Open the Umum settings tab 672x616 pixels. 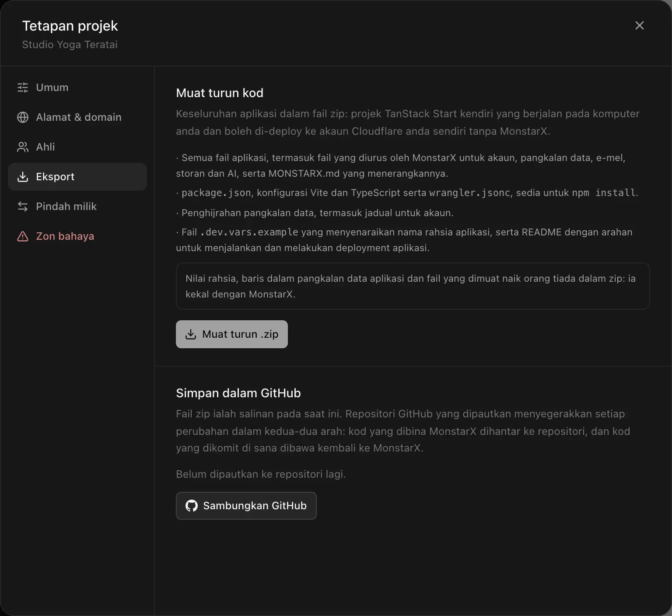click(x=77, y=87)
